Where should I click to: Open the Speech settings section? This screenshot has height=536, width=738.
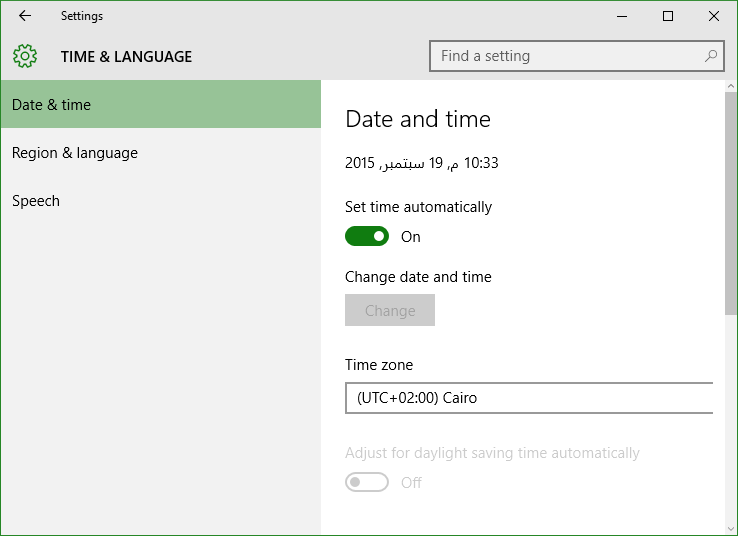(161, 200)
